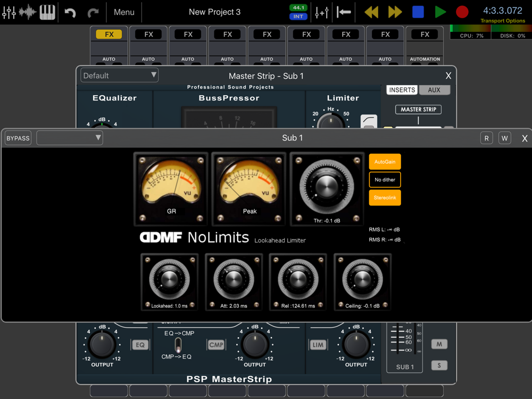Solo Sub 1 with the S button
This screenshot has width=532, height=399.
(439, 365)
